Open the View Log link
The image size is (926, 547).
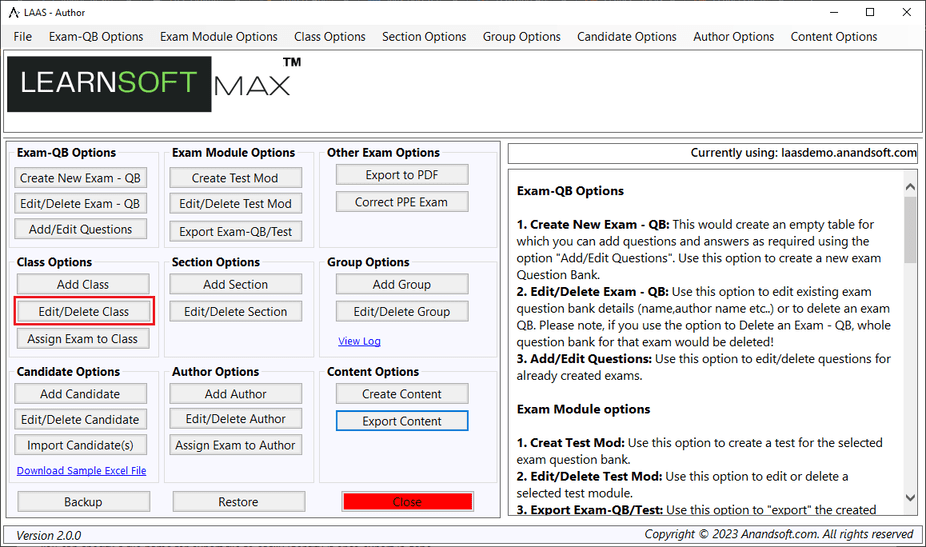(x=359, y=341)
